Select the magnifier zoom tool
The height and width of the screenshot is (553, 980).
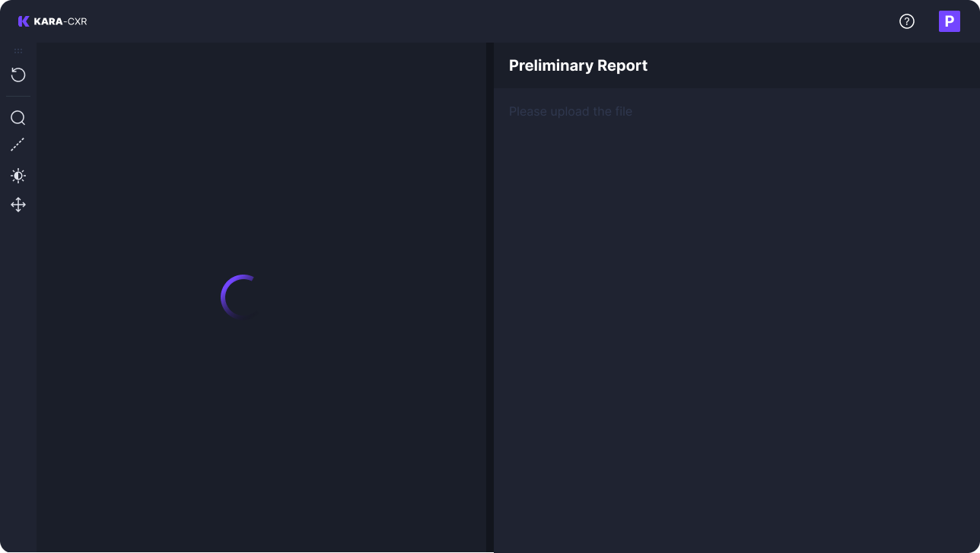pos(18,118)
